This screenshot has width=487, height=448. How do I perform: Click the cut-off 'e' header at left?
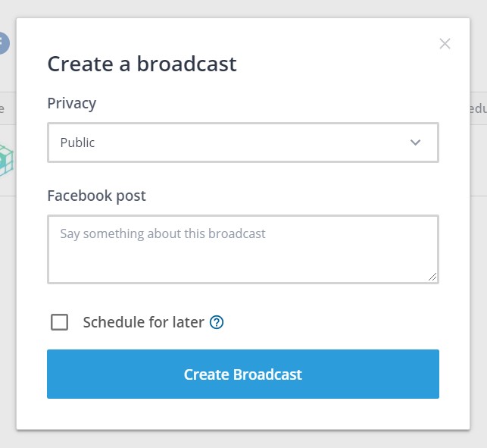point(2,109)
